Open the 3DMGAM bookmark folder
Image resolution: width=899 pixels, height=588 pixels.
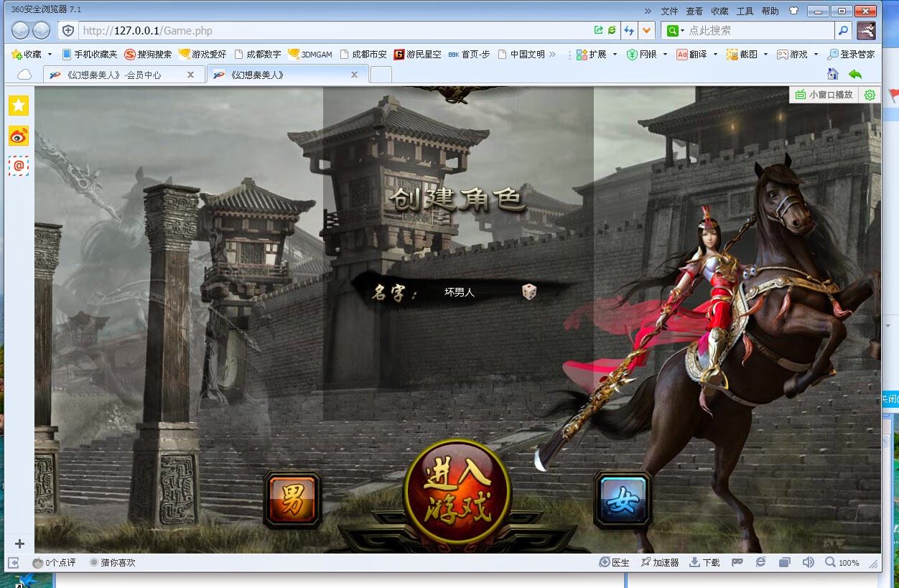309,54
